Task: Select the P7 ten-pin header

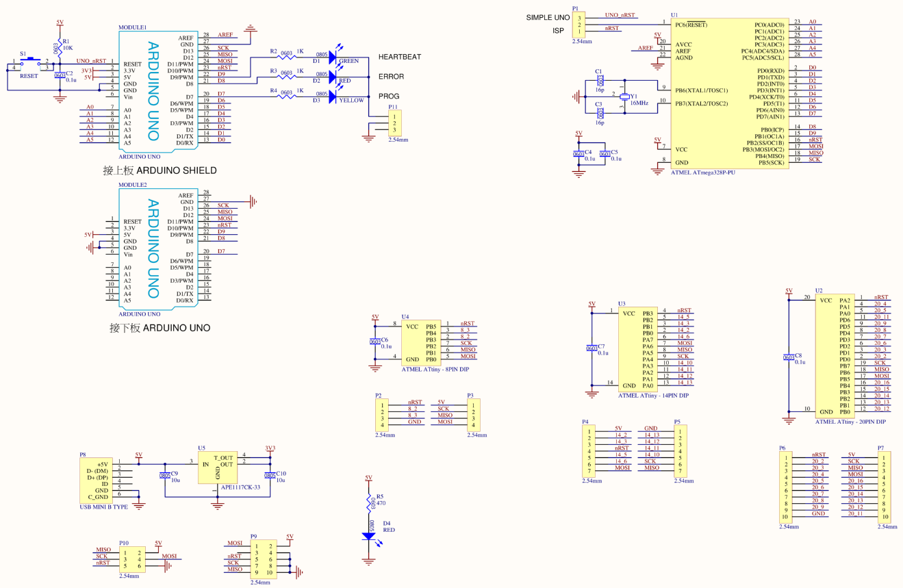Action: (885, 487)
